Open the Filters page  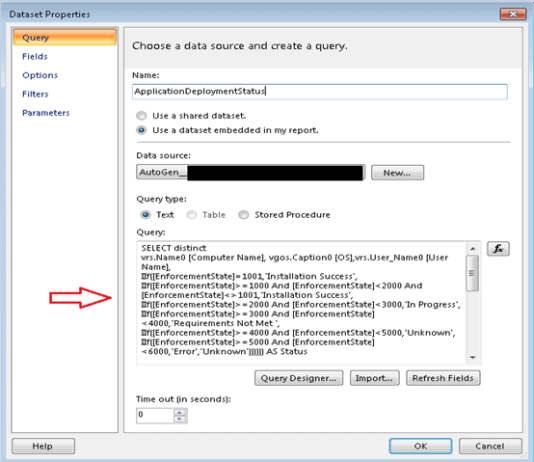pos(35,94)
